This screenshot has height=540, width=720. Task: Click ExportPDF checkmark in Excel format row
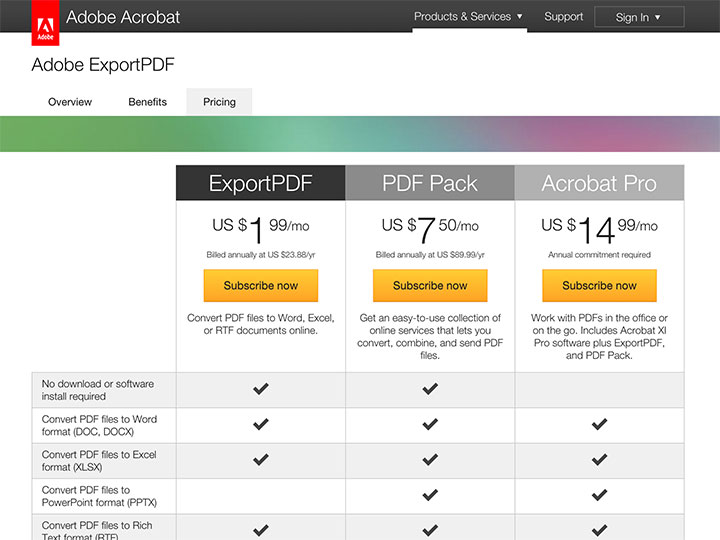[261, 460]
